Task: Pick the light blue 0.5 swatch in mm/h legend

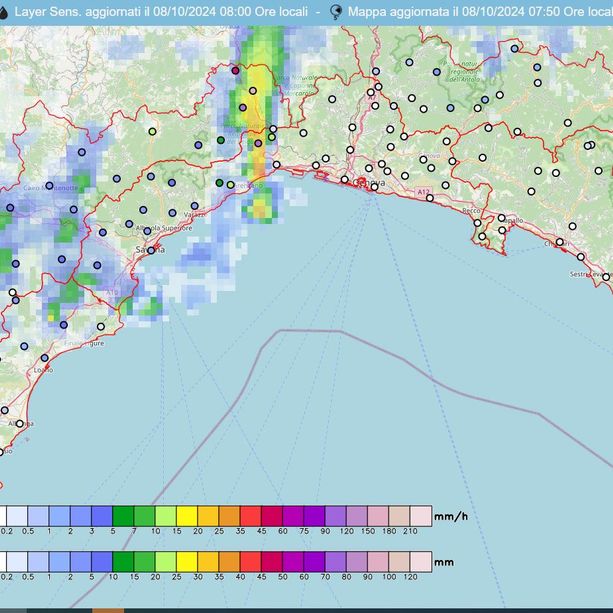Action: pos(38,516)
